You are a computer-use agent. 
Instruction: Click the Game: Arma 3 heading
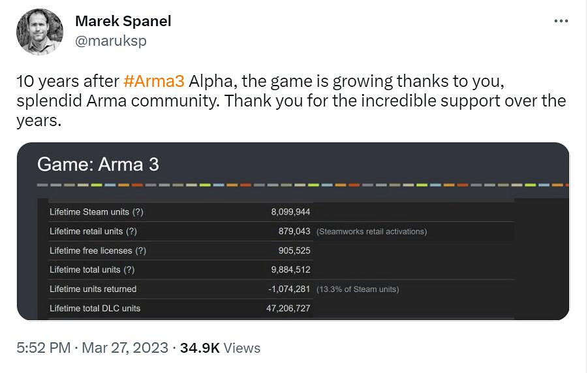pyautogui.click(x=98, y=164)
